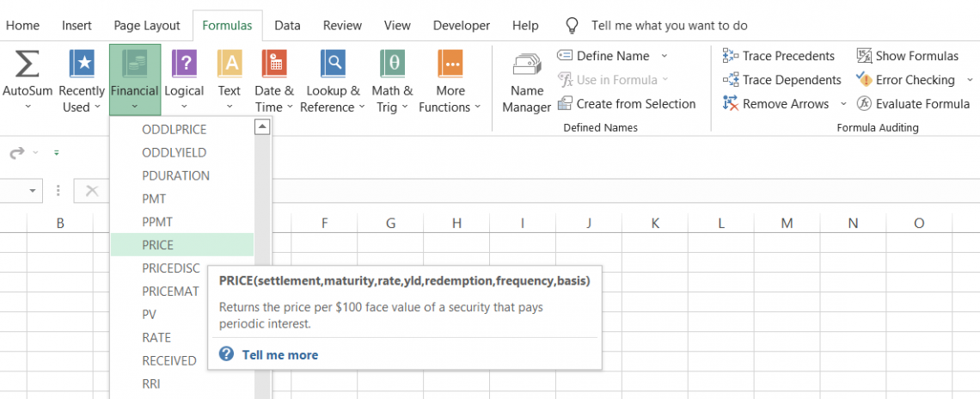The width and height of the screenshot is (980, 399).
Task: Click Tell me what you want to do
Action: point(669,26)
